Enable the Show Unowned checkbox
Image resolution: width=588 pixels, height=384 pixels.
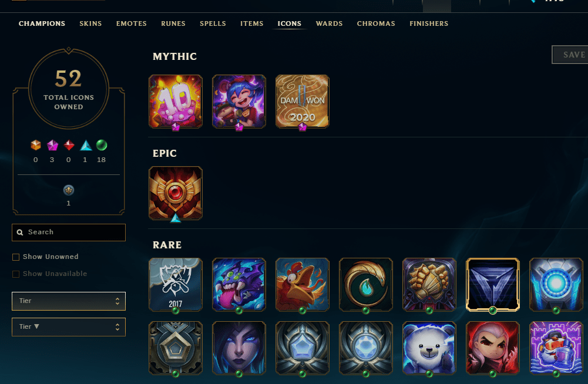coord(16,257)
